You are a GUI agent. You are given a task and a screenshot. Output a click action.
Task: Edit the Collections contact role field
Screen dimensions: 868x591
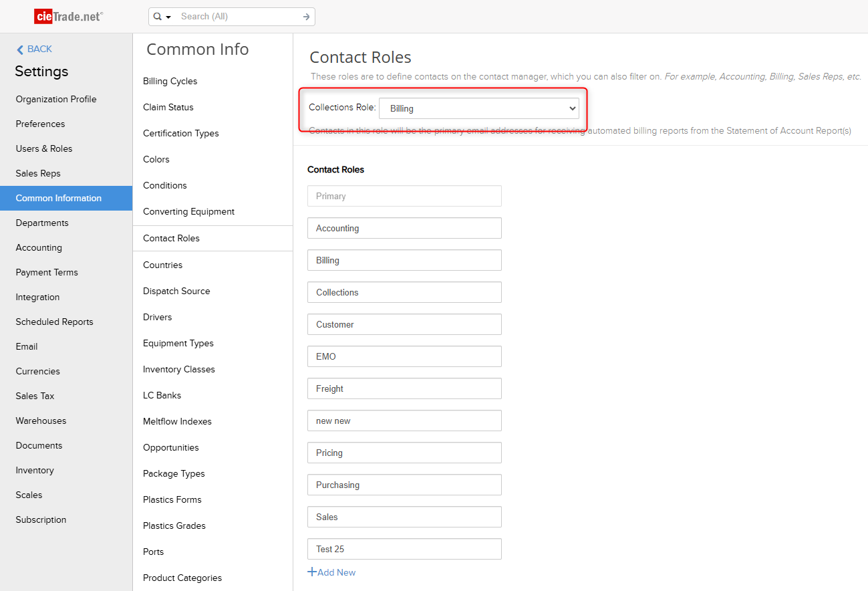point(404,292)
